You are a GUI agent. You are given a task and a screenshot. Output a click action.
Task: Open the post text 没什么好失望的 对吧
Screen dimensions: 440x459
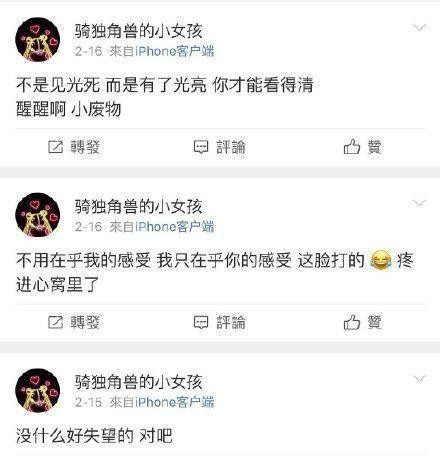(94, 436)
